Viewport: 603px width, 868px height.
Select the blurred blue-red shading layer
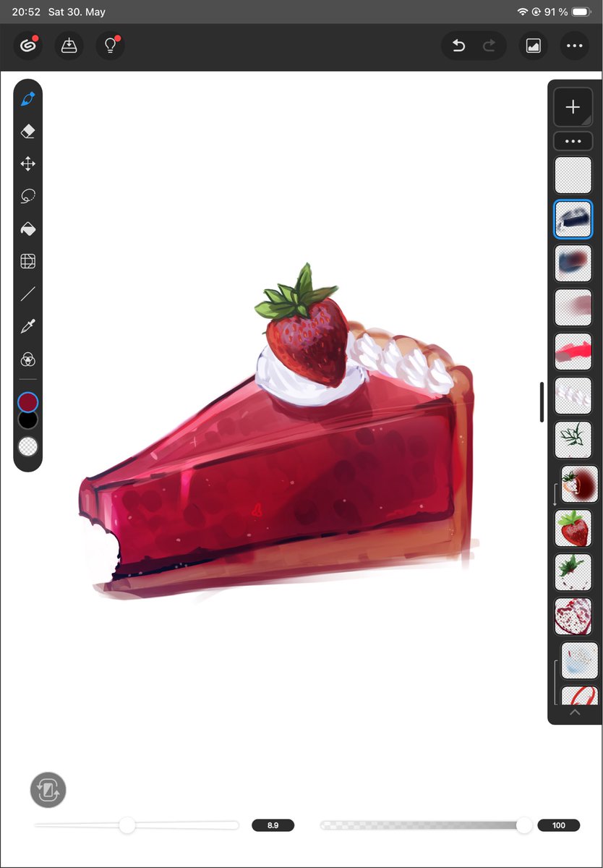click(x=573, y=263)
